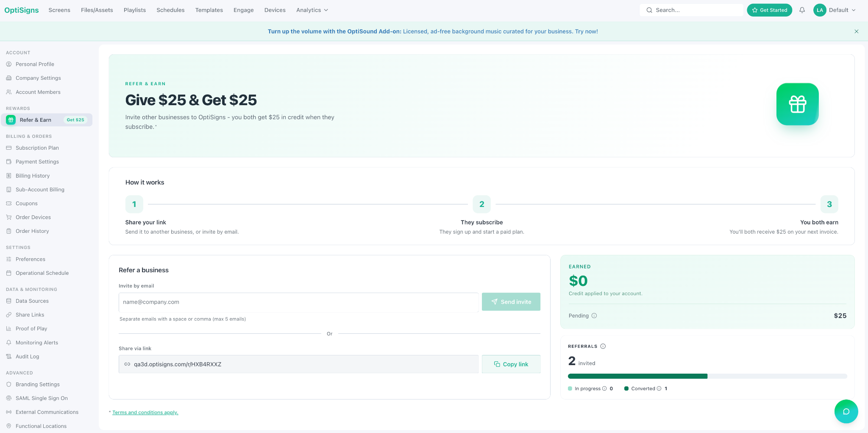
Task: Click the Coupons ticket icon
Action: pyautogui.click(x=9, y=204)
